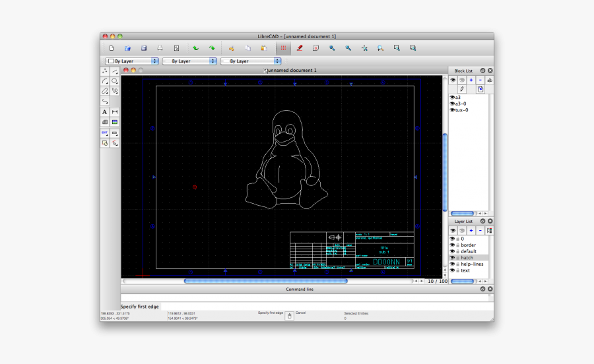Hide all blocks in Block List

462,80
